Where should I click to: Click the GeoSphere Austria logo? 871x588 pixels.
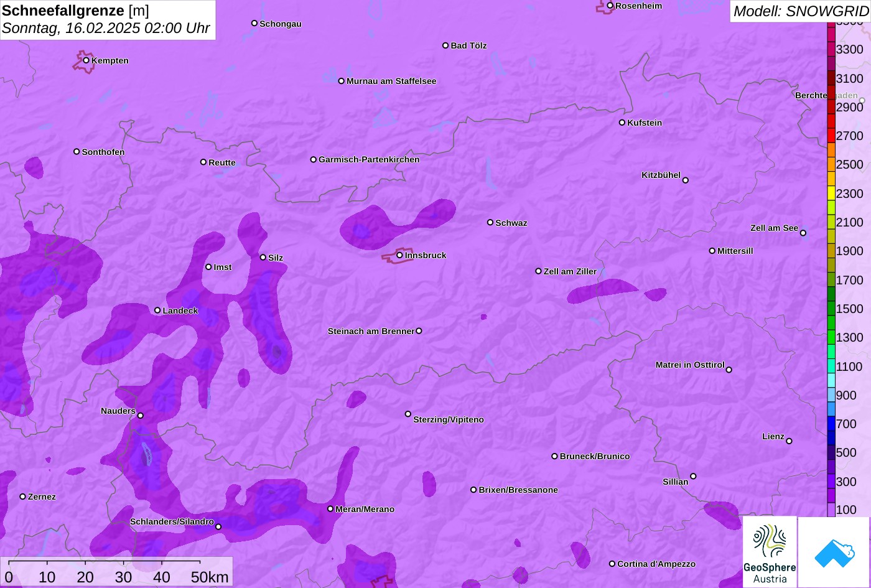point(770,552)
